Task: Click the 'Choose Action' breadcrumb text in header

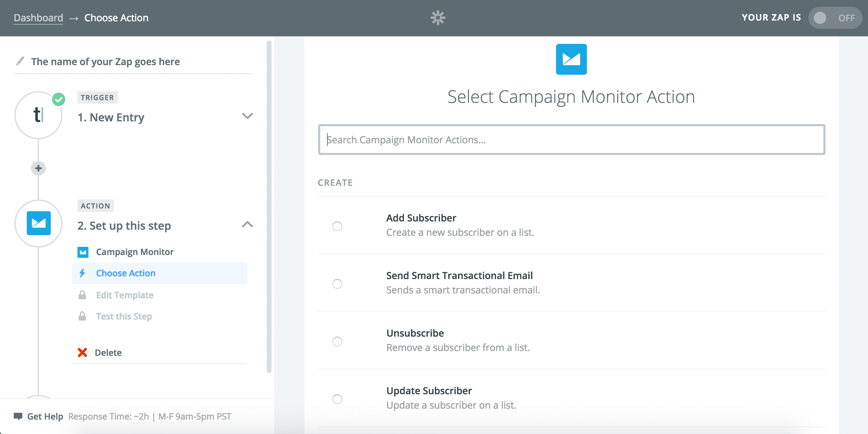Action: [116, 18]
